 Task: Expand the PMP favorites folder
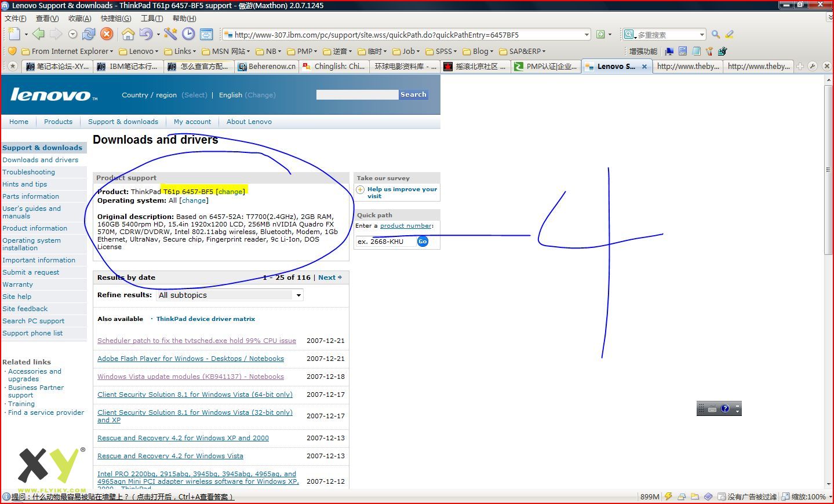pyautogui.click(x=302, y=51)
